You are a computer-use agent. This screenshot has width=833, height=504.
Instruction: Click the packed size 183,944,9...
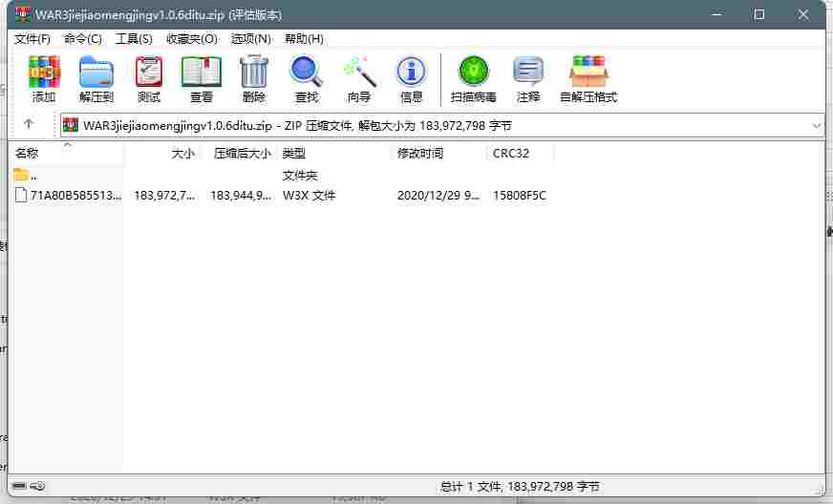pyautogui.click(x=241, y=196)
